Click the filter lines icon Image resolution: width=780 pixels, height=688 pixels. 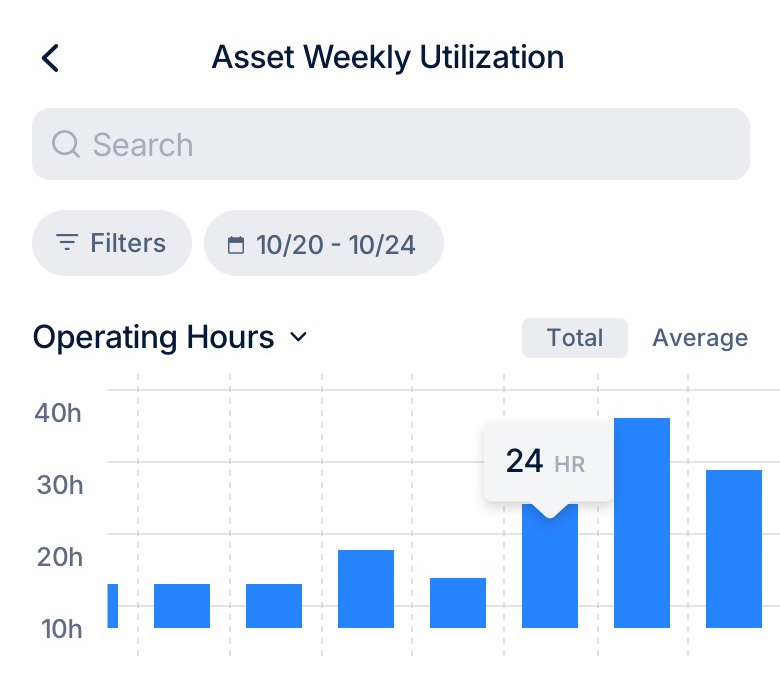(x=67, y=243)
